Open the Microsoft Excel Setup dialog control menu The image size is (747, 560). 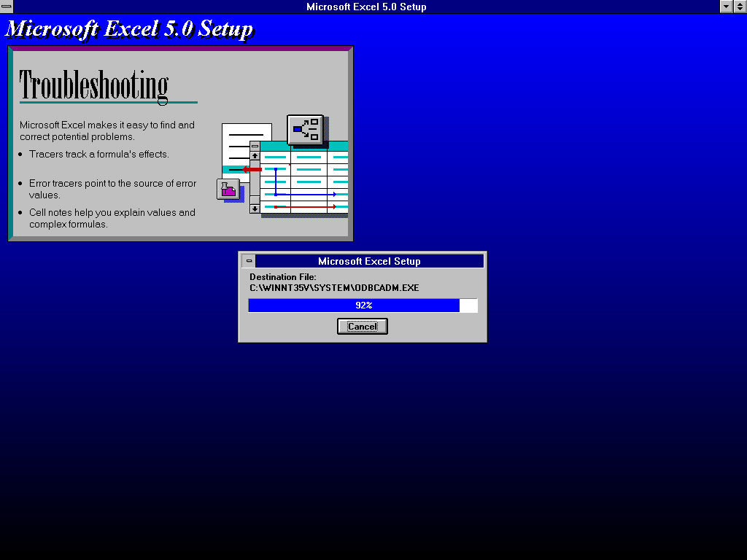pyautogui.click(x=249, y=261)
